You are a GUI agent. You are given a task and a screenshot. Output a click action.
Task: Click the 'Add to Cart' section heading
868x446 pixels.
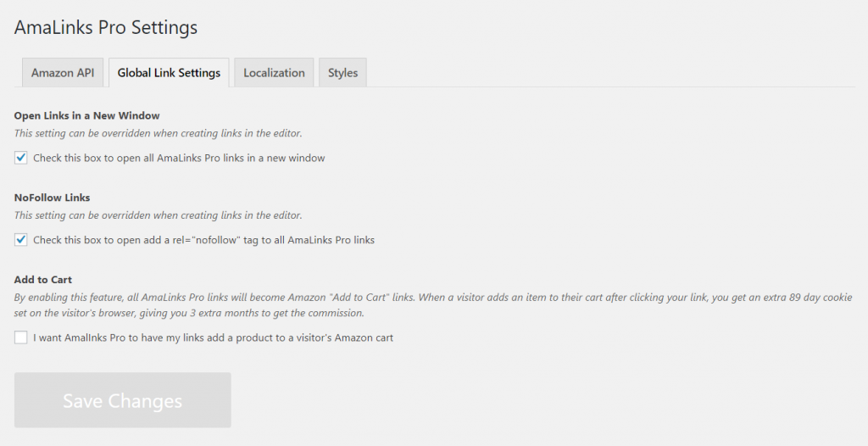[x=43, y=280]
